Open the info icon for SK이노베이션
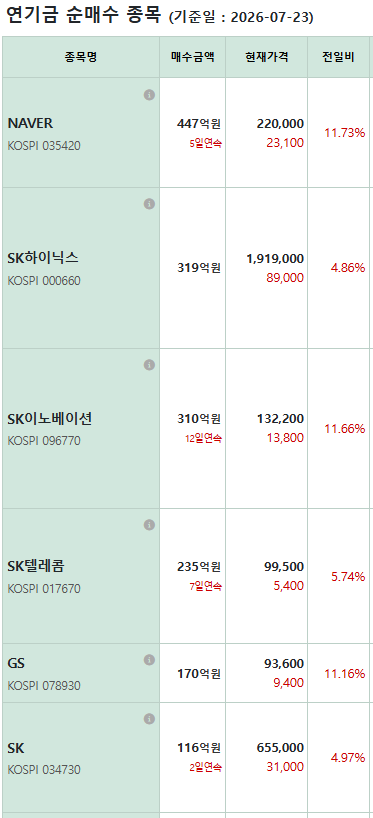The height and width of the screenshot is (818, 373). coord(149,365)
